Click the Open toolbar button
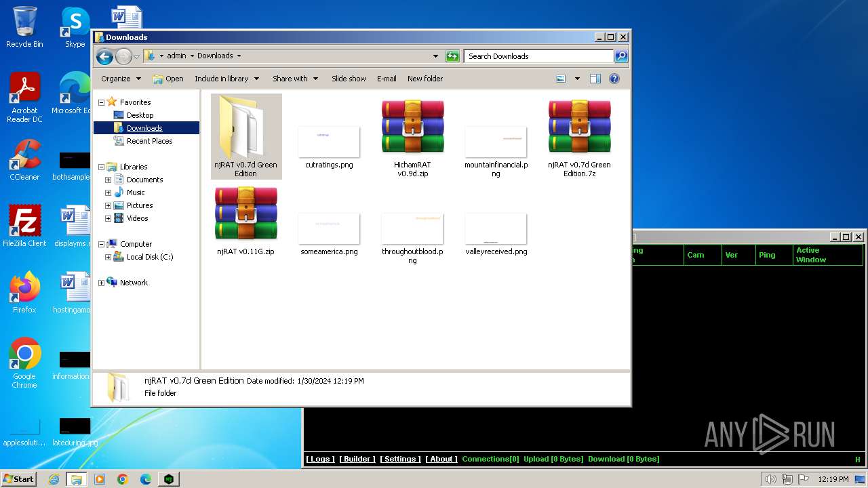The height and width of the screenshot is (488, 868). 168,79
